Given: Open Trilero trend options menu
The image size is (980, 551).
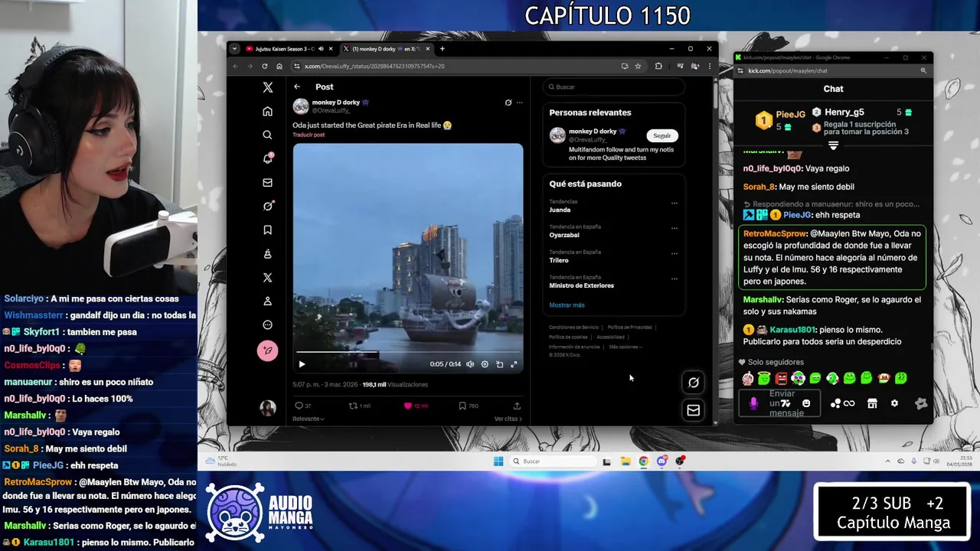Looking at the screenshot, I should 674,253.
